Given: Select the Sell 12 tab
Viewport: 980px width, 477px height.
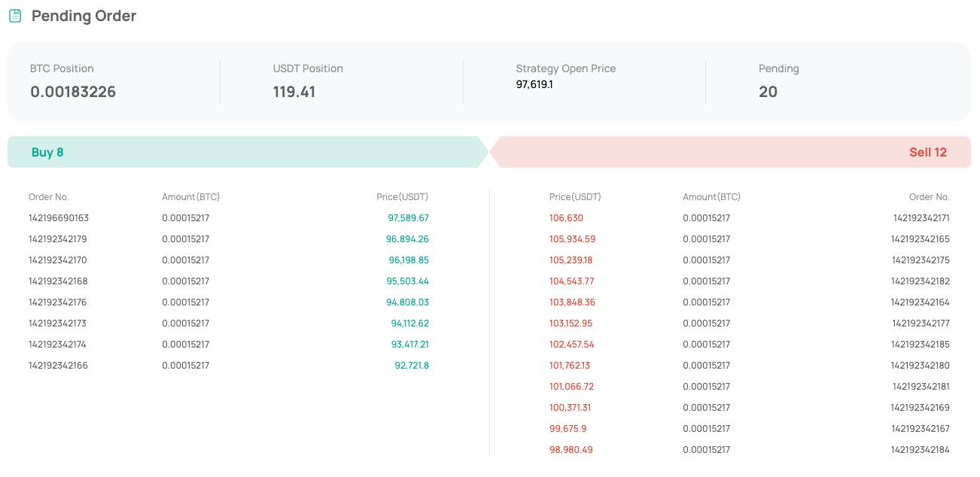Looking at the screenshot, I should [927, 152].
